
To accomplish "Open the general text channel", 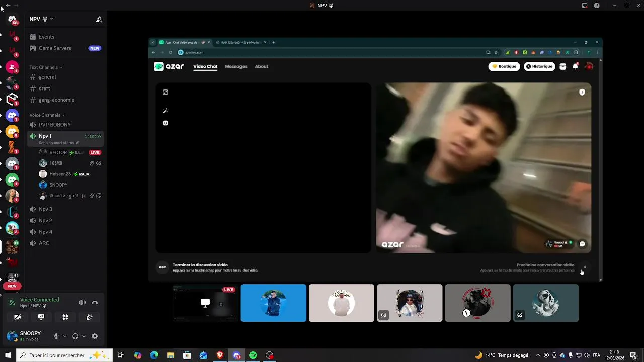I will tap(65, 77).
